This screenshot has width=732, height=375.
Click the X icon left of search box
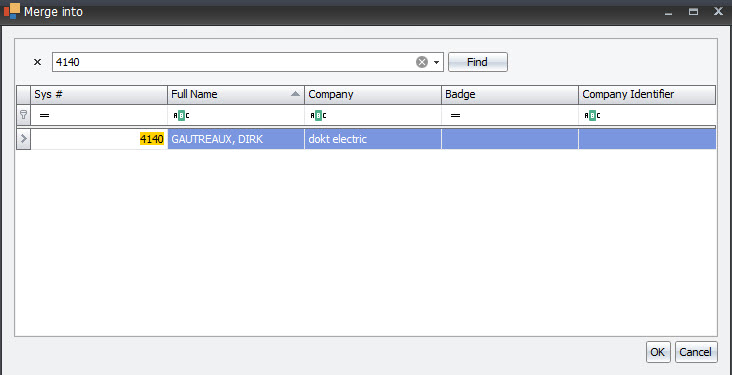(38, 62)
